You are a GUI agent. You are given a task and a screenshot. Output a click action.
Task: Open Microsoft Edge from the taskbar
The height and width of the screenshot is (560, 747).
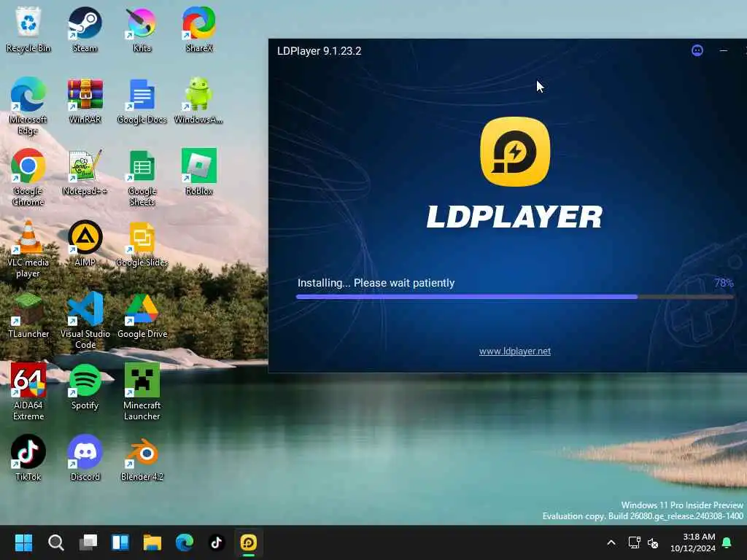(185, 542)
